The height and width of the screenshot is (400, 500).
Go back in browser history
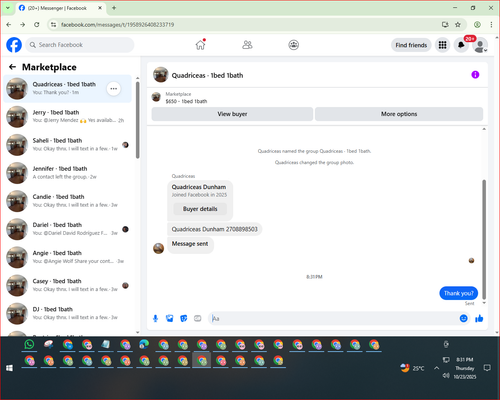(9, 25)
